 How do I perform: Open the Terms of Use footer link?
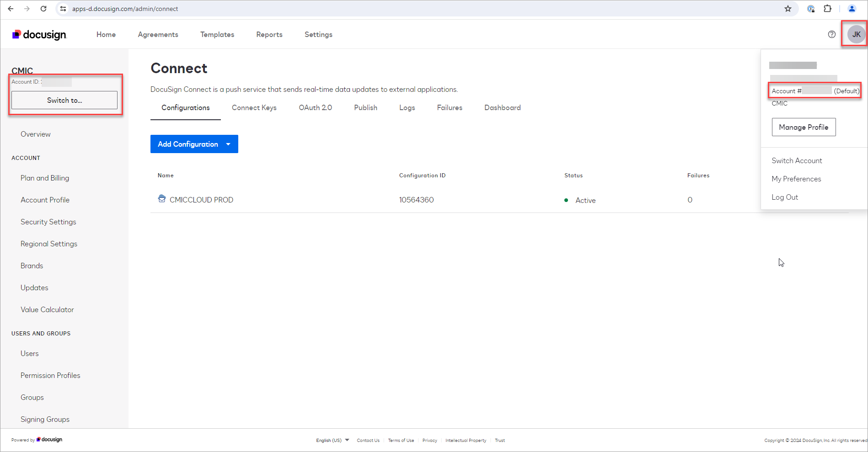(401, 441)
